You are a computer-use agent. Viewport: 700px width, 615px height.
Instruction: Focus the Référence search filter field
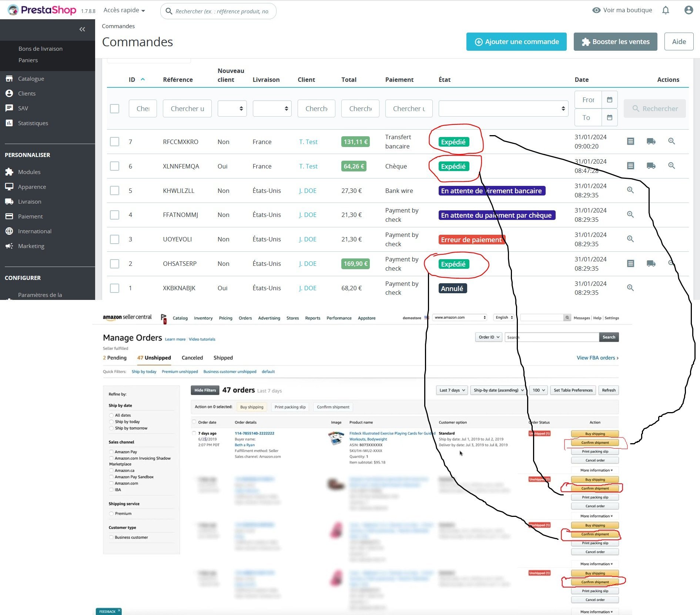pos(187,108)
